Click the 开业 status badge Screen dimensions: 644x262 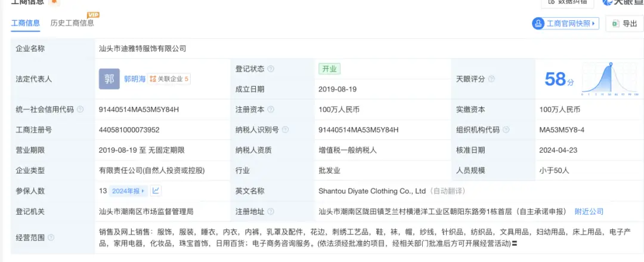pyautogui.click(x=329, y=69)
